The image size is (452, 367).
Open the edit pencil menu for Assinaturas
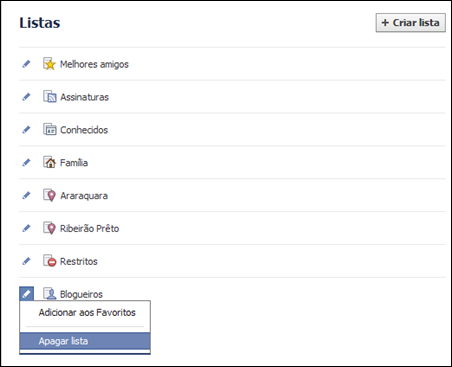[x=26, y=97]
